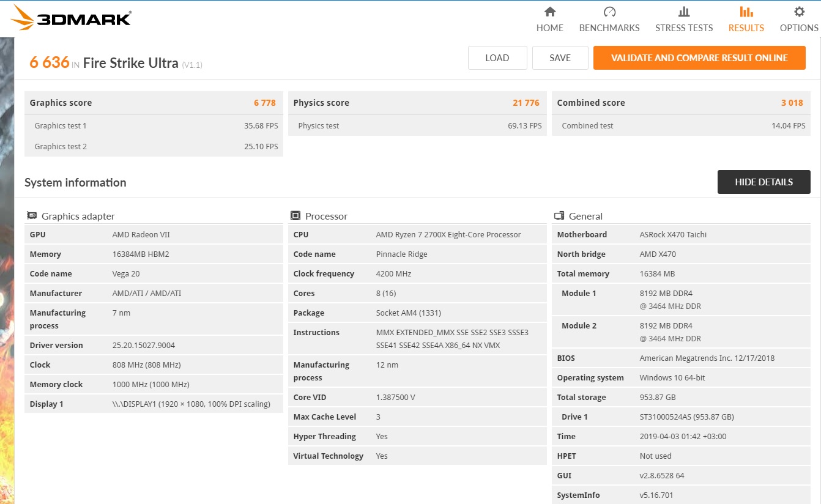
Task: Click the Stress Tests bar chart icon
Action: 684,12
